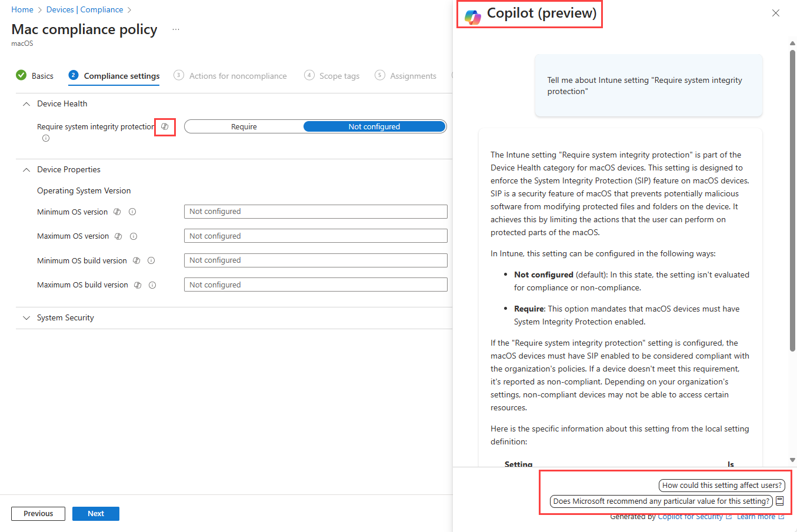The image size is (797, 532).
Task: Show info tooltip for Maximum OS build version
Action: pos(152,285)
